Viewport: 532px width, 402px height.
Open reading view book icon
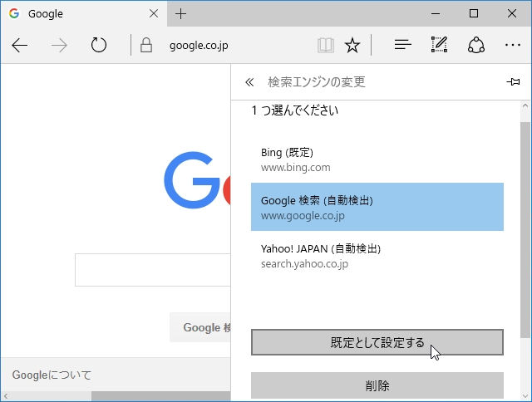[x=326, y=45]
